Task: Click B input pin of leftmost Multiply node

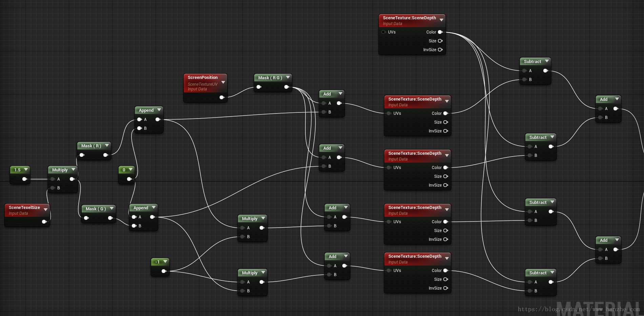Action: coord(53,188)
